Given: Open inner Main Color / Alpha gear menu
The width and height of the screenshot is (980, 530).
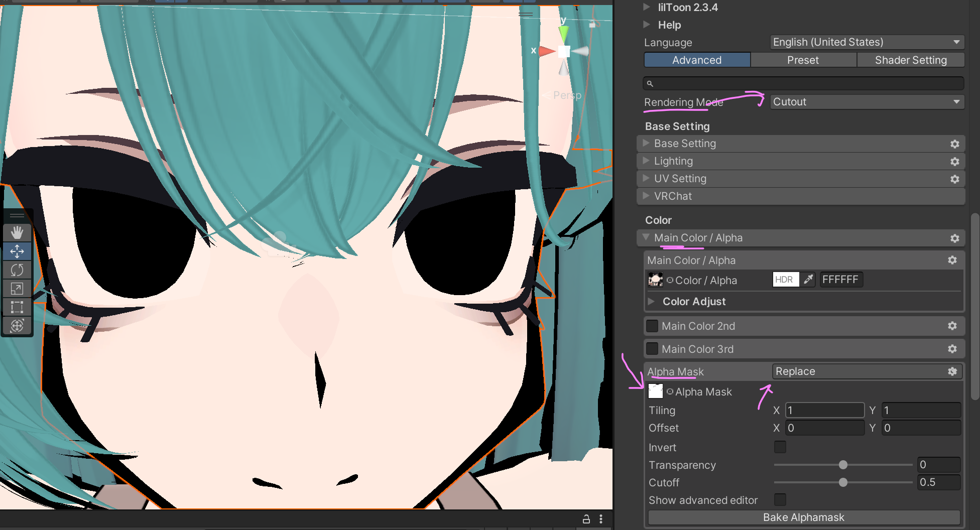Looking at the screenshot, I should (x=952, y=260).
